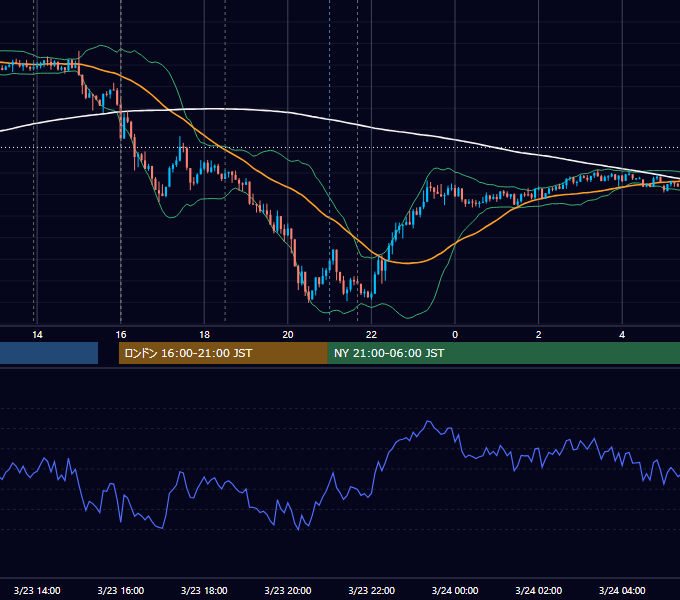Screen dimensions: 680x600
Task: Click the ロンドン 16:00-21:00 JST session bar
Action: point(223,353)
